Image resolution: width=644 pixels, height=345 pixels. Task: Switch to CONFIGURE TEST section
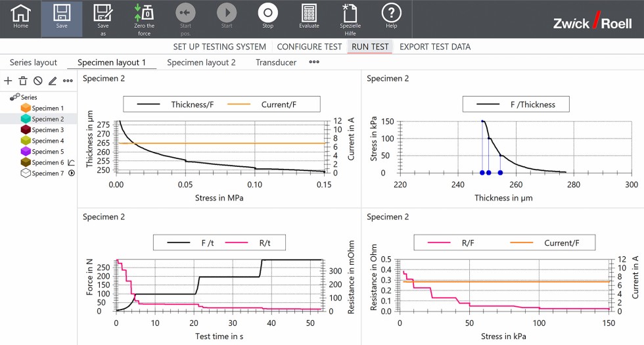coord(309,47)
